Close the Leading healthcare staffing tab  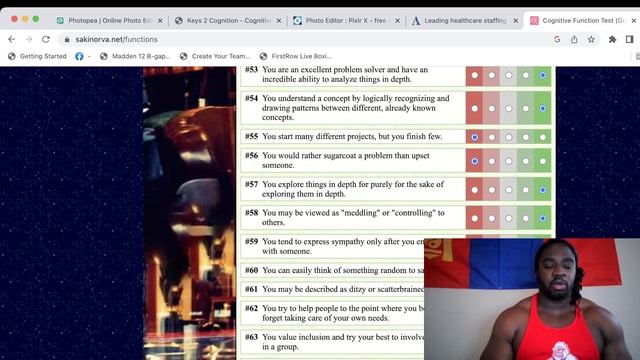click(516, 20)
